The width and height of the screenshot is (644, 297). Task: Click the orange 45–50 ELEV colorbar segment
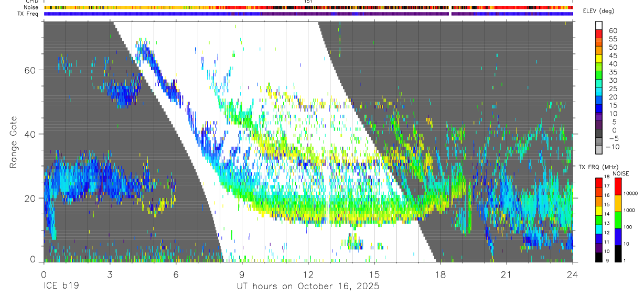pos(598,50)
